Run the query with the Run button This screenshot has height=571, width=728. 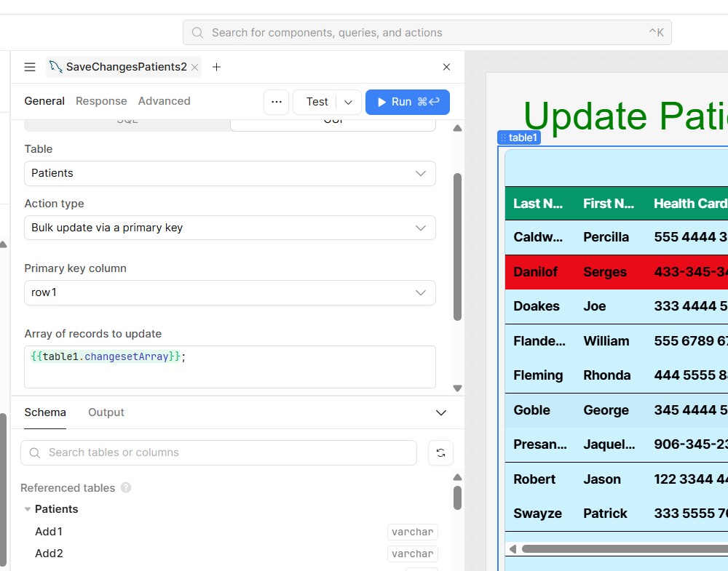(x=408, y=102)
